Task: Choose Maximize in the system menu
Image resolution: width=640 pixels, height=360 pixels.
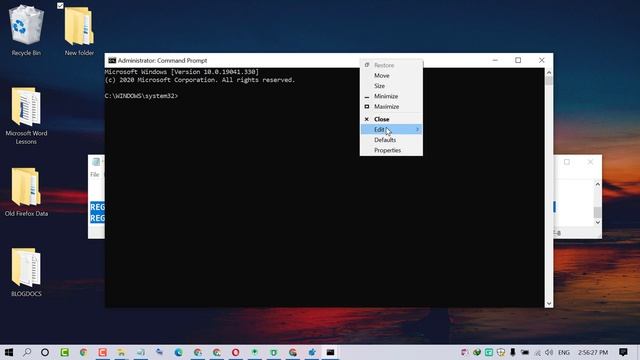Action: tap(391, 107)
